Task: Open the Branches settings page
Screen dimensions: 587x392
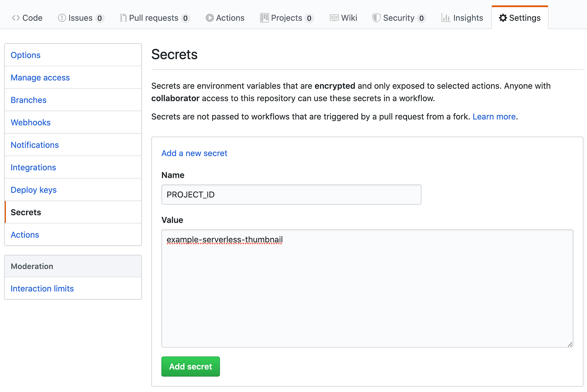Action: [x=28, y=100]
